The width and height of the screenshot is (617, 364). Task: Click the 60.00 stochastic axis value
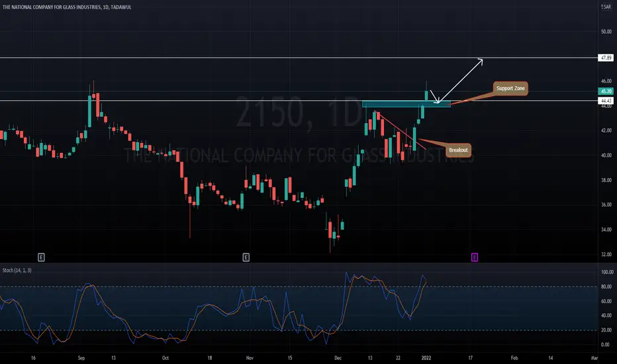[x=606, y=301]
